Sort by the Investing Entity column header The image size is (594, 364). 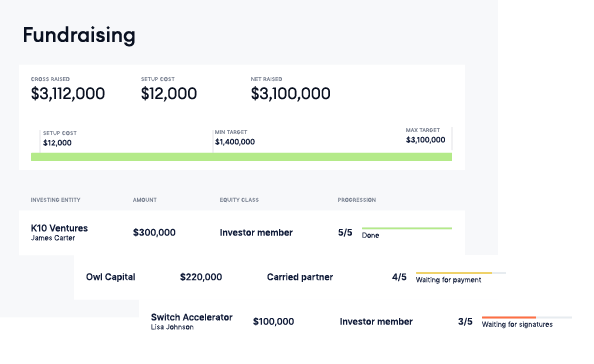click(55, 200)
